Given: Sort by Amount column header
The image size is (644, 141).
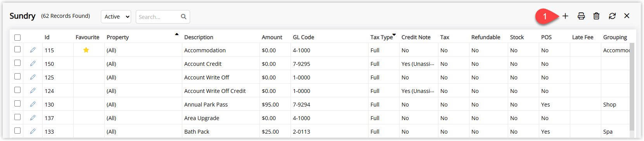Looking at the screenshot, I should click(x=272, y=37).
